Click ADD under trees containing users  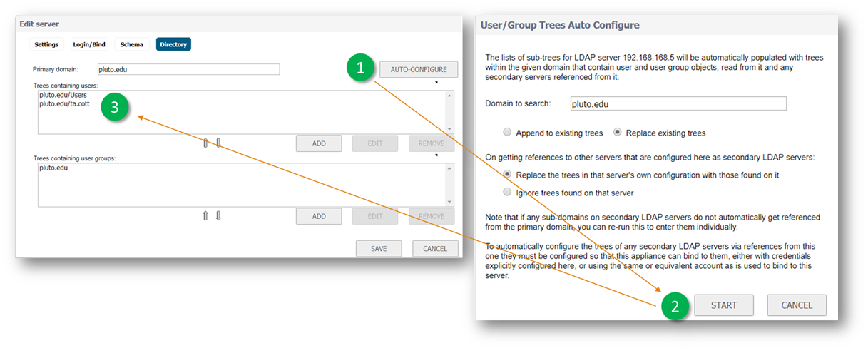coord(319,143)
